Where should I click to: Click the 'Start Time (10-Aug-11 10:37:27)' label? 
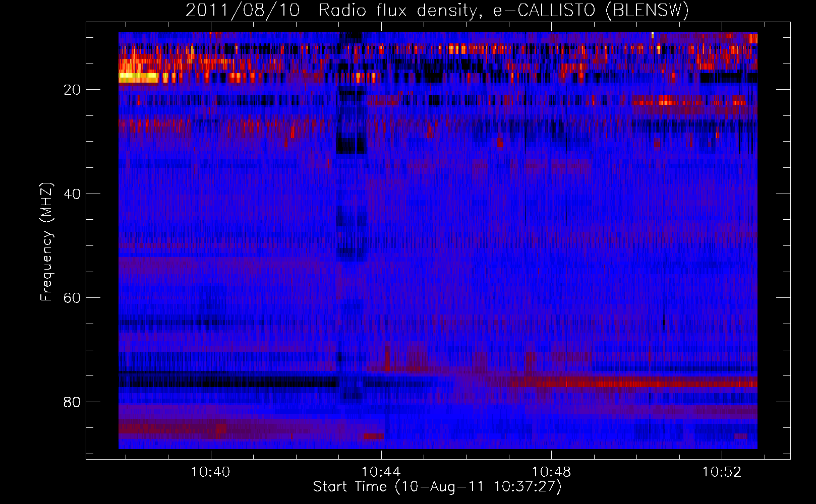(437, 487)
